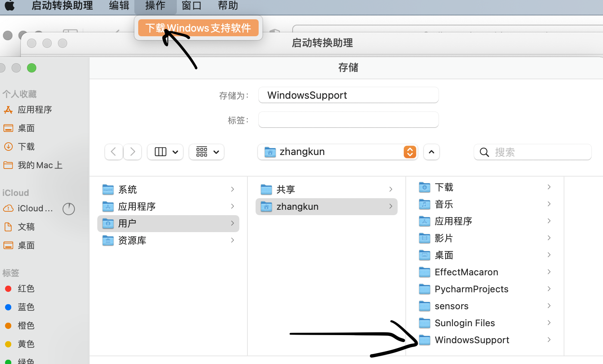The height and width of the screenshot is (364, 603).
Task: Open the 编辑 menu
Action: pos(119,5)
